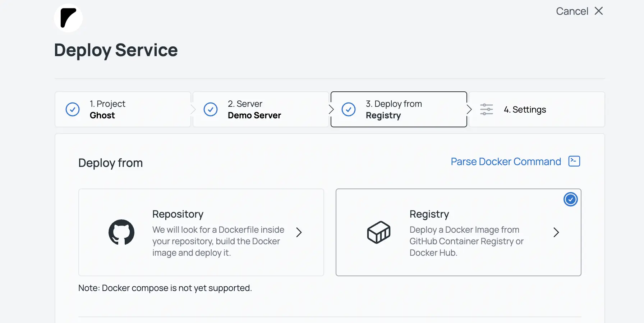
Task: Expand Repository option using its right chevron
Action: pyautogui.click(x=299, y=232)
